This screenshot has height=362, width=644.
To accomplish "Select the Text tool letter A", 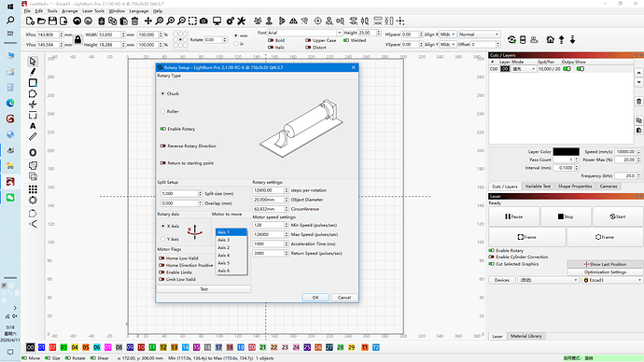I will [33, 126].
